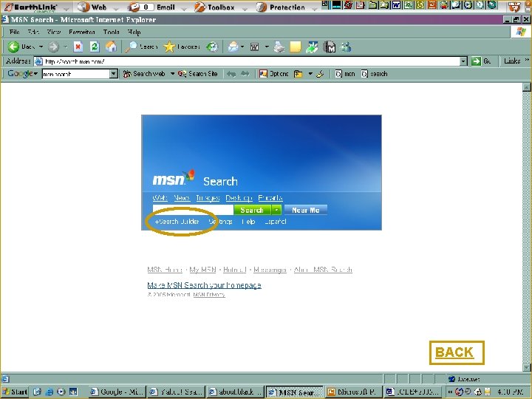
Task: Click the Messenger people icon
Action: pos(346,47)
